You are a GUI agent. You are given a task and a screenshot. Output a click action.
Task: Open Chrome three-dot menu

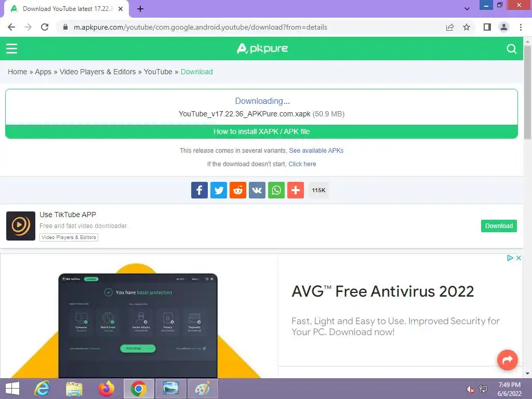click(x=521, y=27)
